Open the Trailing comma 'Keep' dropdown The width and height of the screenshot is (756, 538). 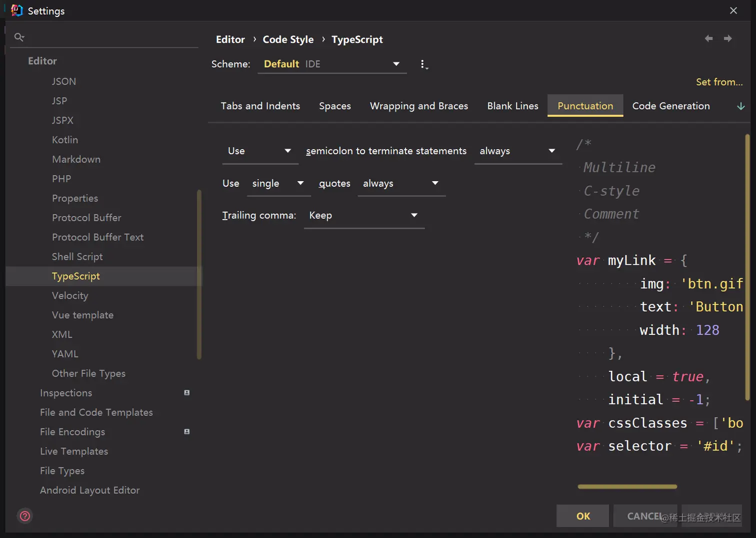coord(364,216)
